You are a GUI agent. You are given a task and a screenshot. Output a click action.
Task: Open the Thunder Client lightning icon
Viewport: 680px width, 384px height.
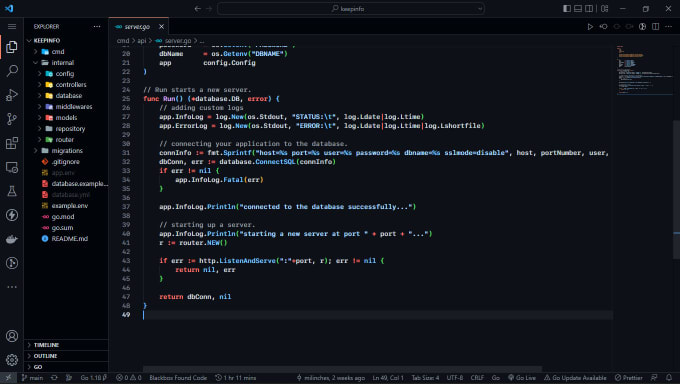point(12,215)
